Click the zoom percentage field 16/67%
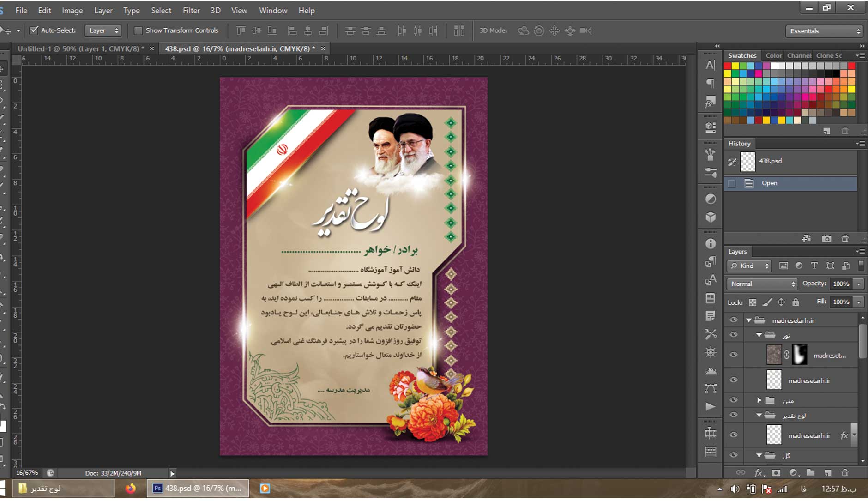The image size is (868, 501). 27,473
